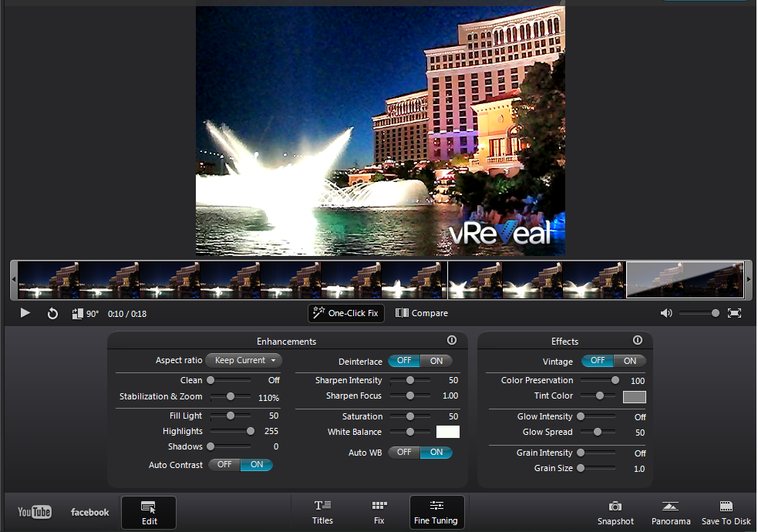
Task: Apply One-Click Fix
Action: tap(346, 313)
